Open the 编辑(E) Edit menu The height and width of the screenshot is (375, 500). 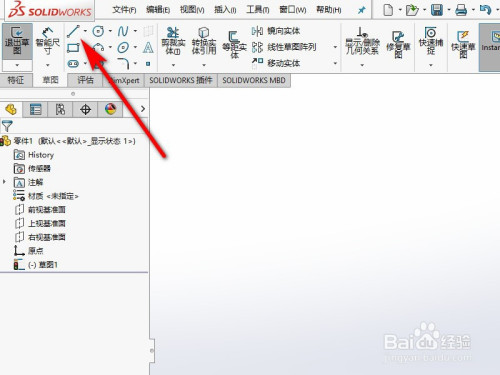158,10
